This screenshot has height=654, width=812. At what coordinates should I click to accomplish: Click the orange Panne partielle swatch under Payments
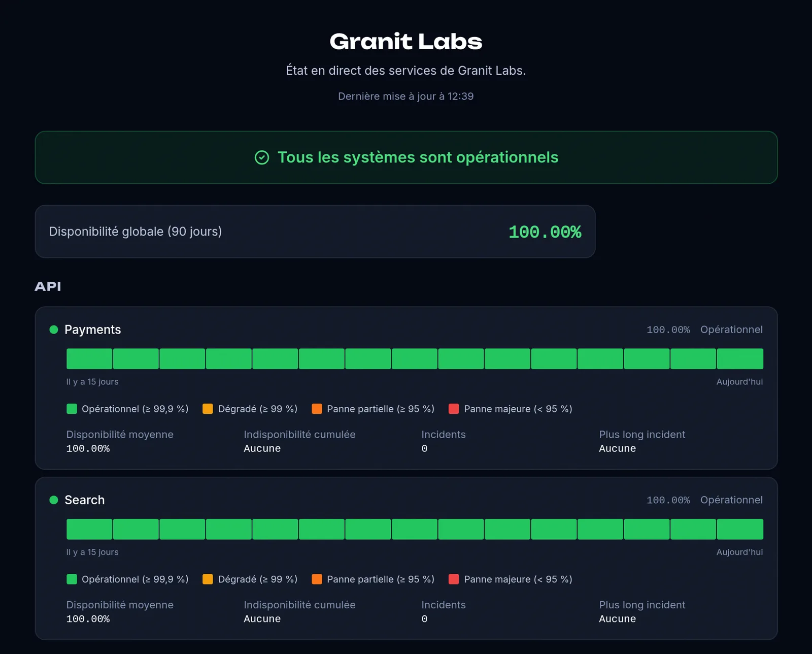click(x=317, y=409)
